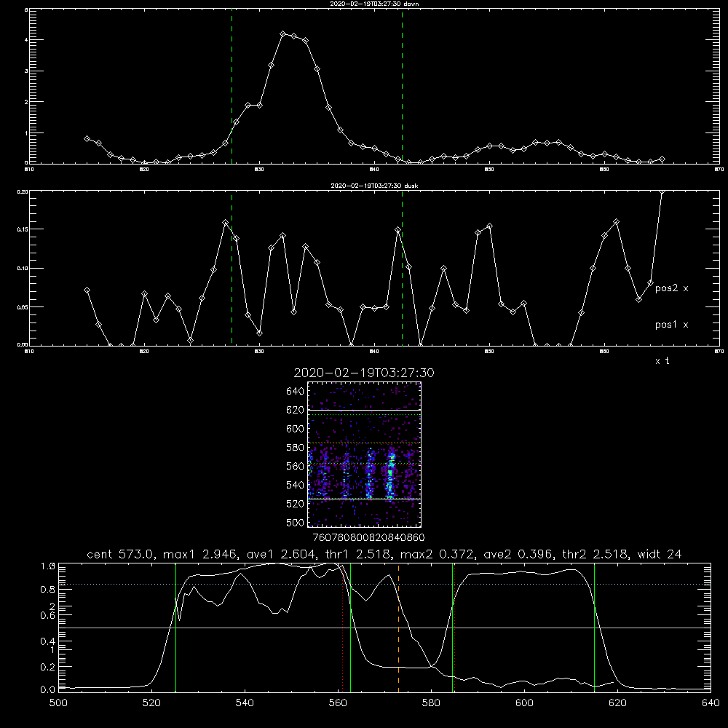
Task: Click the dusk plot title text
Action: (374, 185)
